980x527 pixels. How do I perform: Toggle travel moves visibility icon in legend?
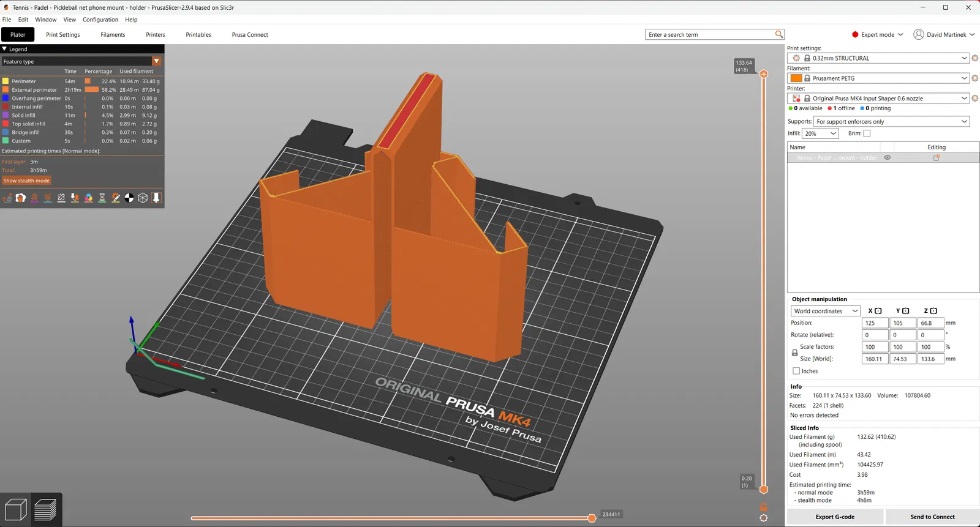7,198
